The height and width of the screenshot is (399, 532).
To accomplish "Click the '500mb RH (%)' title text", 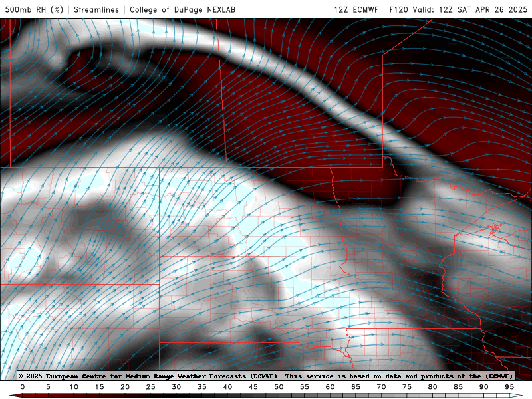I will click(x=34, y=9).
